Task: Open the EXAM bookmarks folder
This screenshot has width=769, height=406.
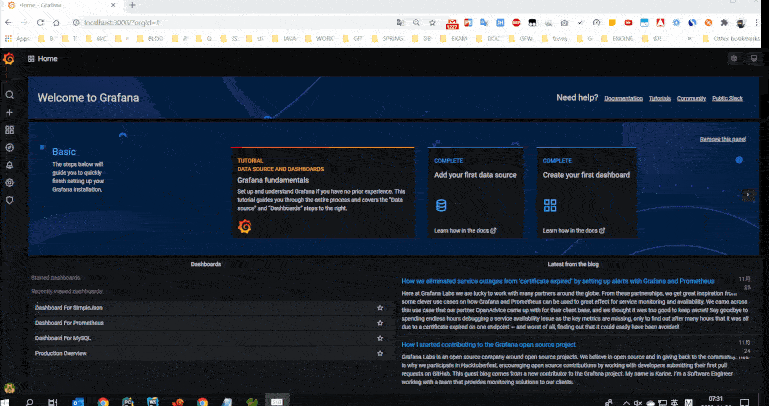Action: click(x=453, y=38)
